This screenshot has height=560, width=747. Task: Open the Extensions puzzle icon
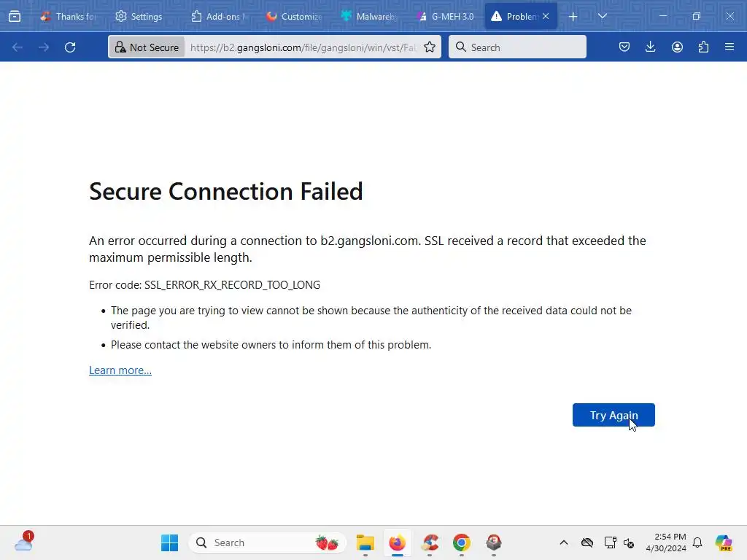[703, 47]
